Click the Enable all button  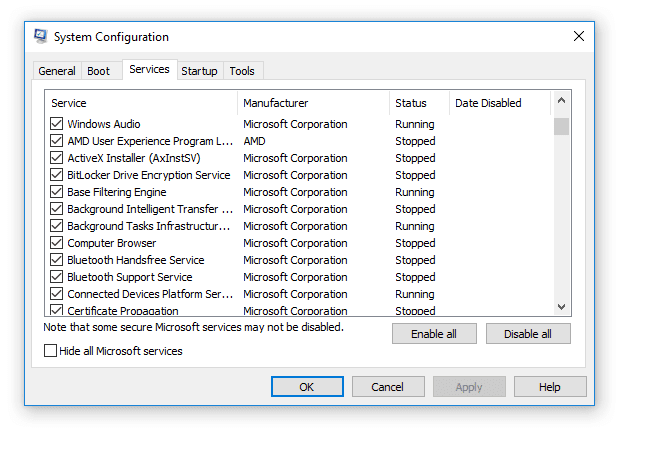(434, 334)
